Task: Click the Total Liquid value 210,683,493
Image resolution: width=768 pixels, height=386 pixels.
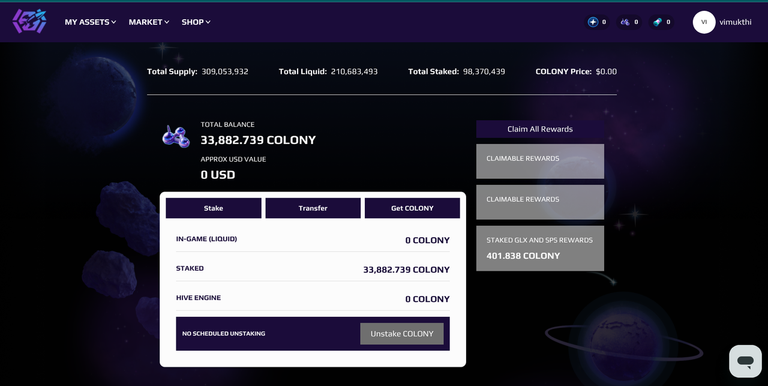Action: click(354, 72)
